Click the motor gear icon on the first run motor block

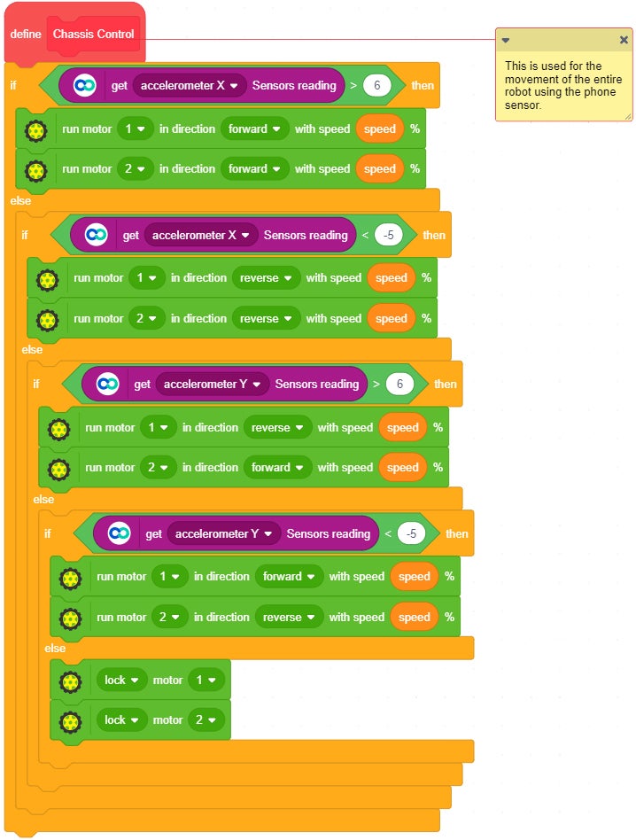pyautogui.click(x=36, y=129)
